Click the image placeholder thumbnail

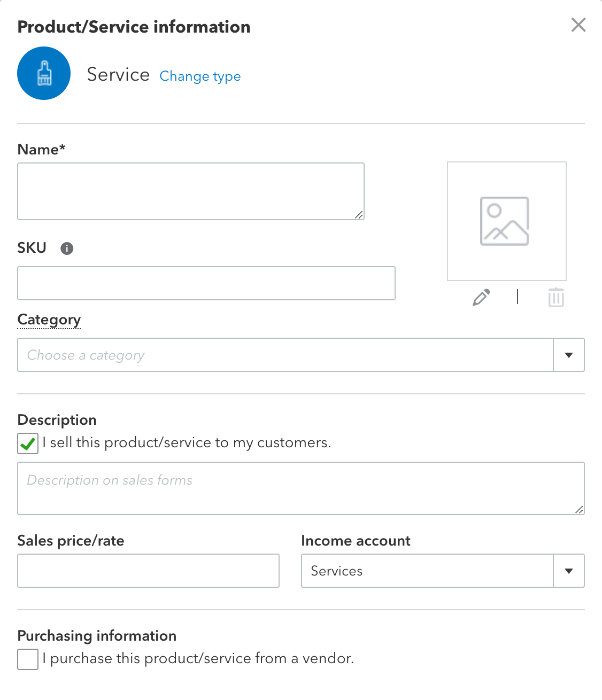506,221
